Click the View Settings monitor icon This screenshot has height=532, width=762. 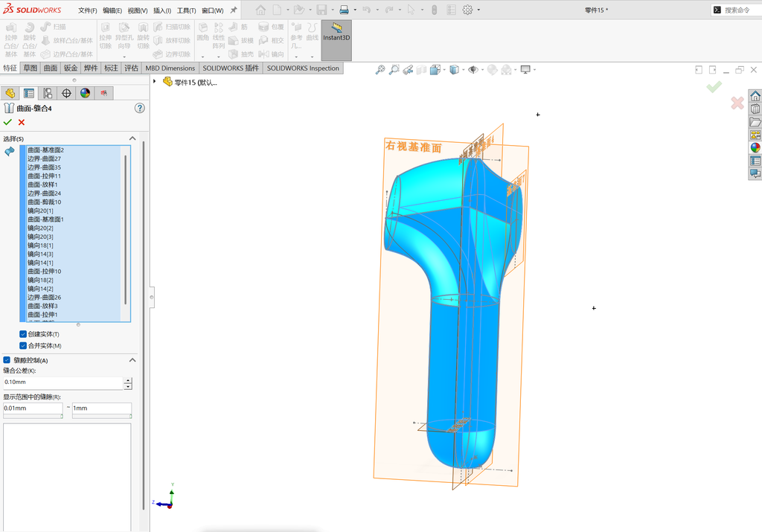(525, 70)
